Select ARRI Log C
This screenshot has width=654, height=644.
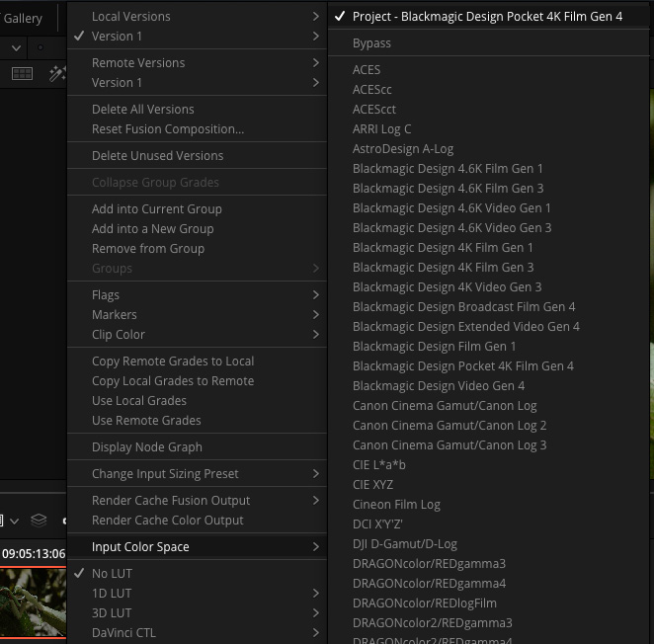click(488, 129)
